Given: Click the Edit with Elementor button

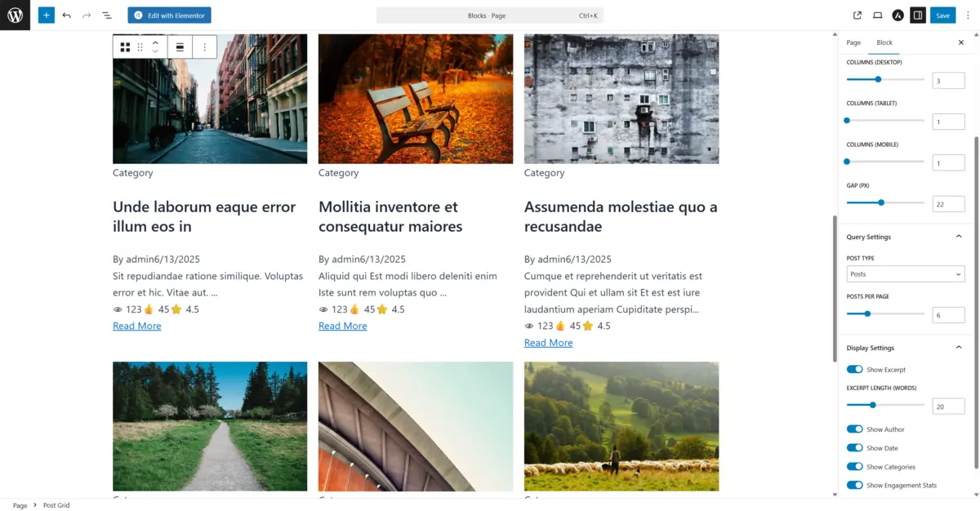Looking at the screenshot, I should pyautogui.click(x=169, y=16).
